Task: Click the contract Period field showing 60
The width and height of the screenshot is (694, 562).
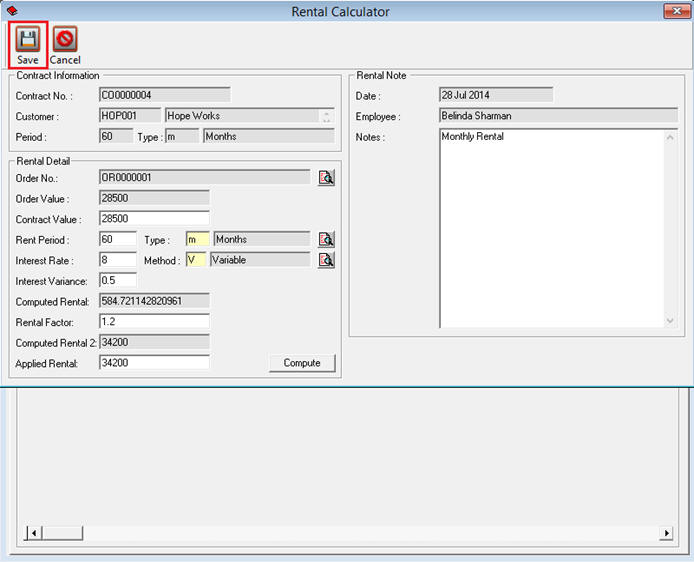Action: pos(116,137)
